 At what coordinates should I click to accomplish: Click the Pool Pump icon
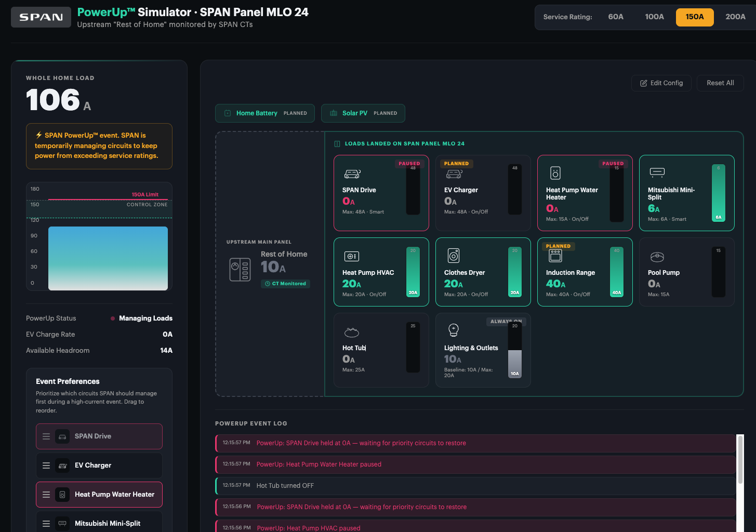tap(657, 257)
